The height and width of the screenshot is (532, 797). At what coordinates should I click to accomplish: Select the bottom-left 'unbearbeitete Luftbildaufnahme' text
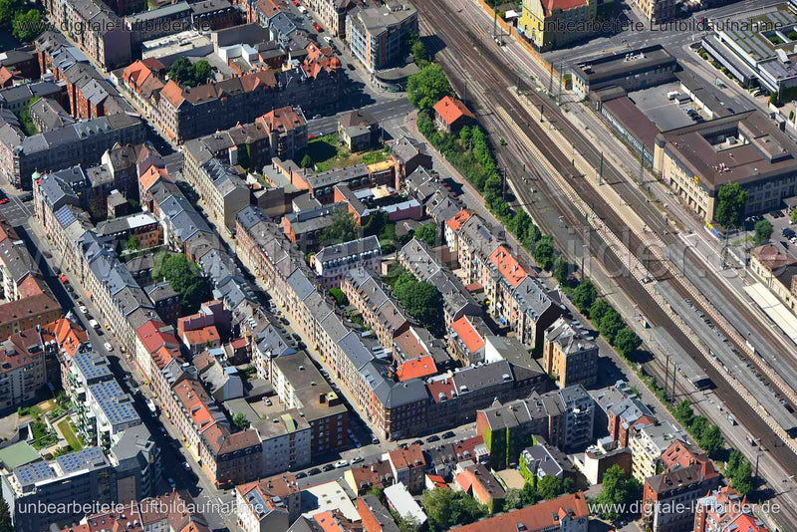pyautogui.click(x=140, y=507)
